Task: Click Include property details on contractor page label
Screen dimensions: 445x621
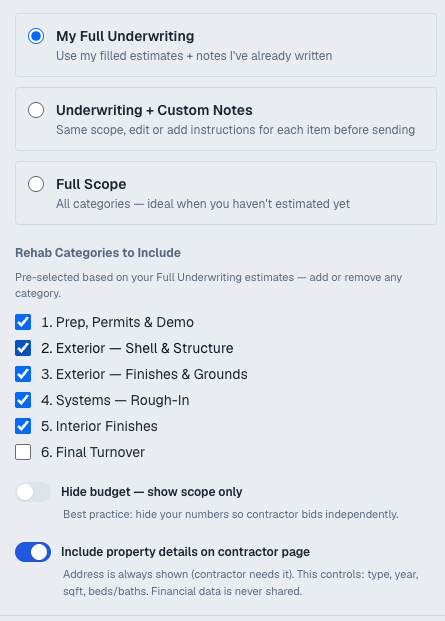Action: (x=185, y=552)
